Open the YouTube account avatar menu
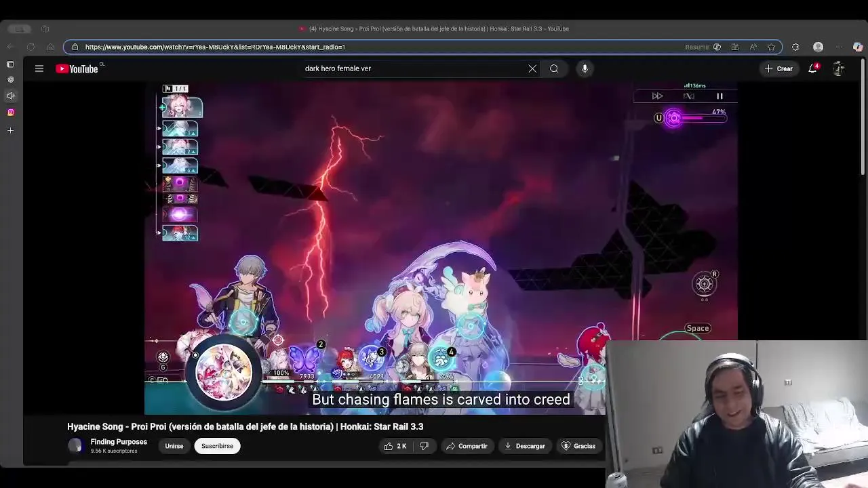Screen dimensions: 868x488 coord(838,68)
